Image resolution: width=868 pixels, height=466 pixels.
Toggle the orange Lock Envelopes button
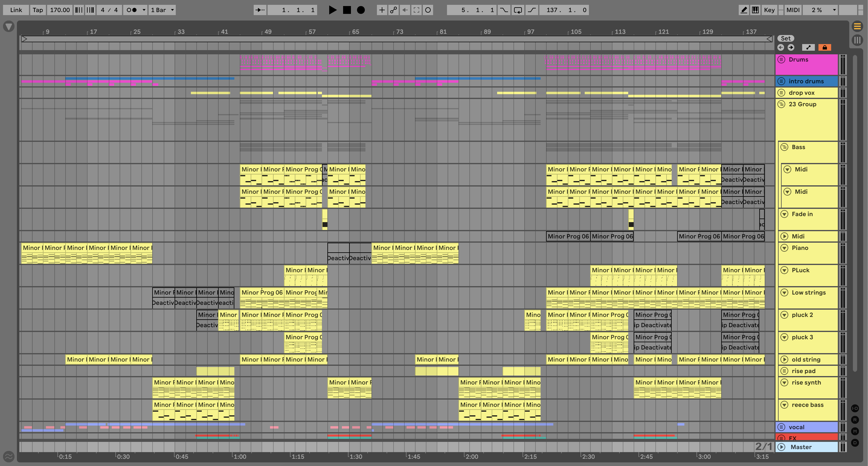coord(824,47)
